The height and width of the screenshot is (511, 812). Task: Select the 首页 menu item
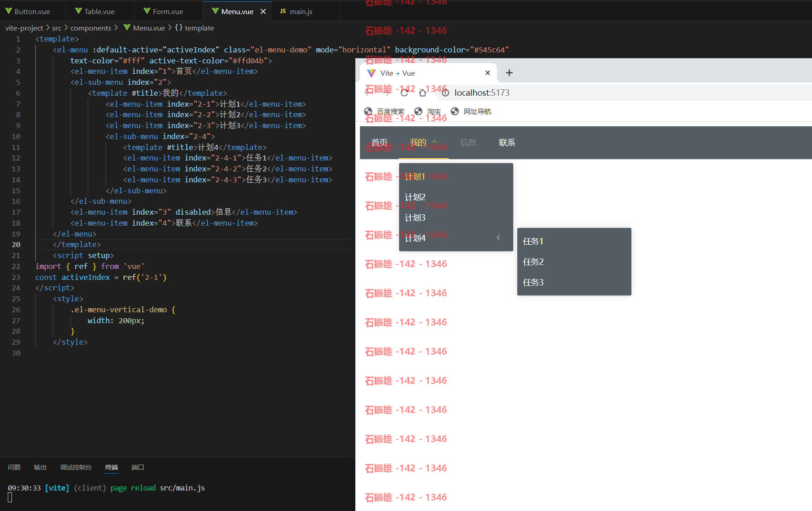pyautogui.click(x=380, y=143)
